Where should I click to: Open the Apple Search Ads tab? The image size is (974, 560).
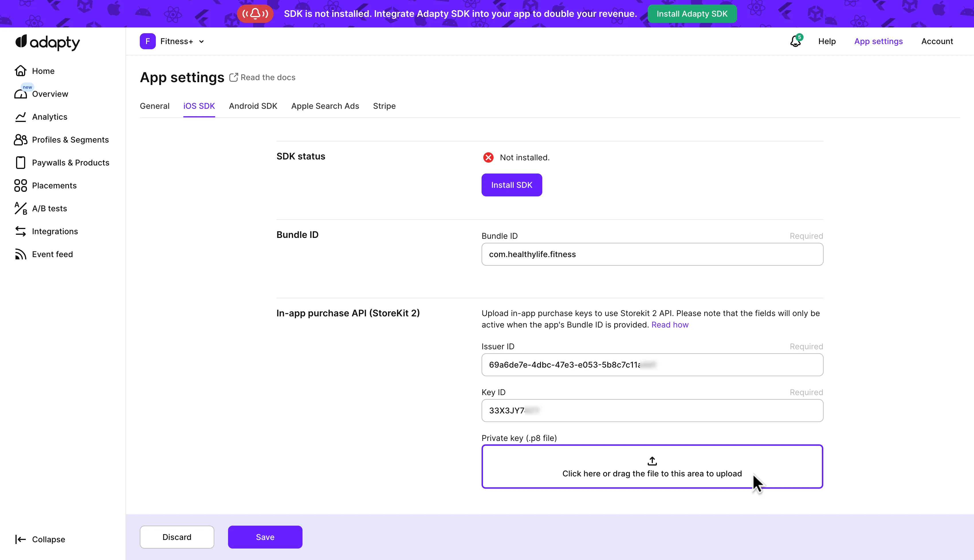[325, 106]
